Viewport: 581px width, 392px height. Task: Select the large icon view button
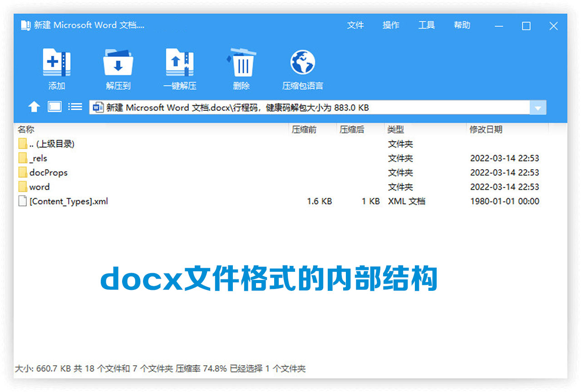(54, 108)
